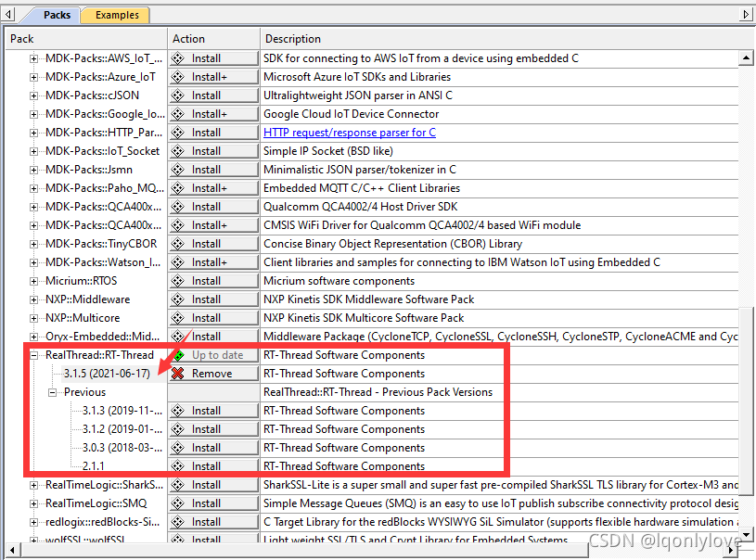Select the NXP::Multicore pack row
This screenshot has height=560, width=756.
click(83, 318)
